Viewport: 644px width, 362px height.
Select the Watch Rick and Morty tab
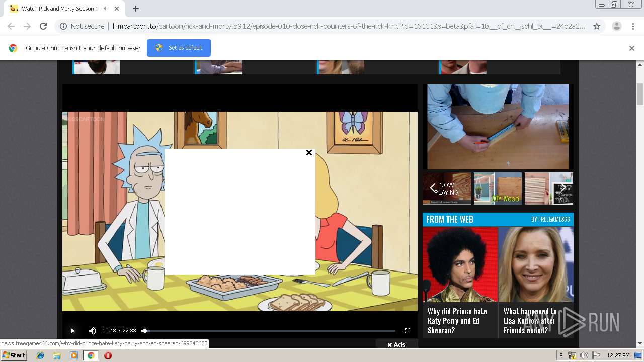pos(60,9)
